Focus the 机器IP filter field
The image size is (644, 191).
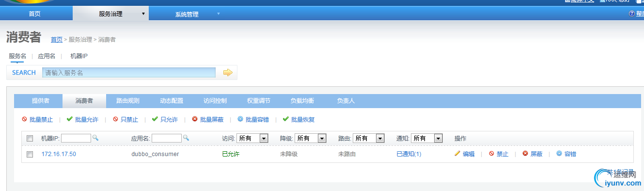click(76, 138)
